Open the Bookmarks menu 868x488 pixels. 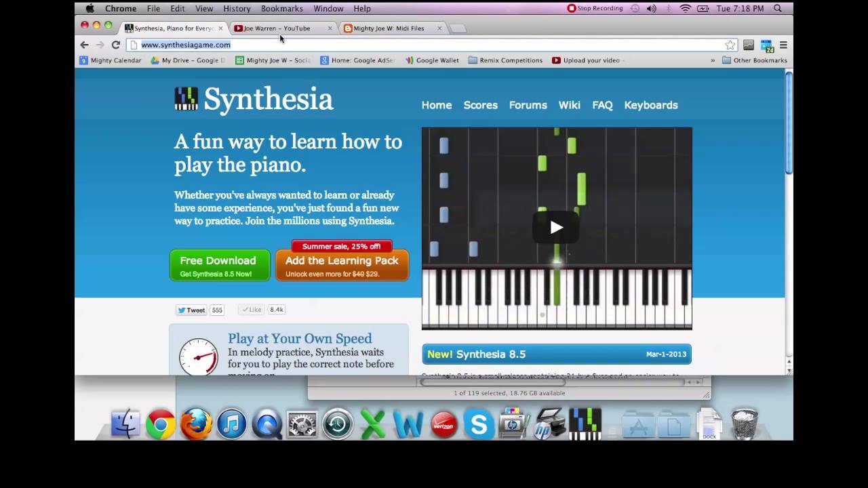point(281,8)
